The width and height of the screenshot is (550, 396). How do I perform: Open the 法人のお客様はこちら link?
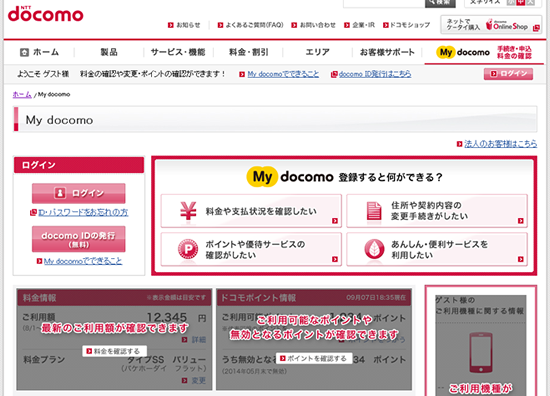501,143
